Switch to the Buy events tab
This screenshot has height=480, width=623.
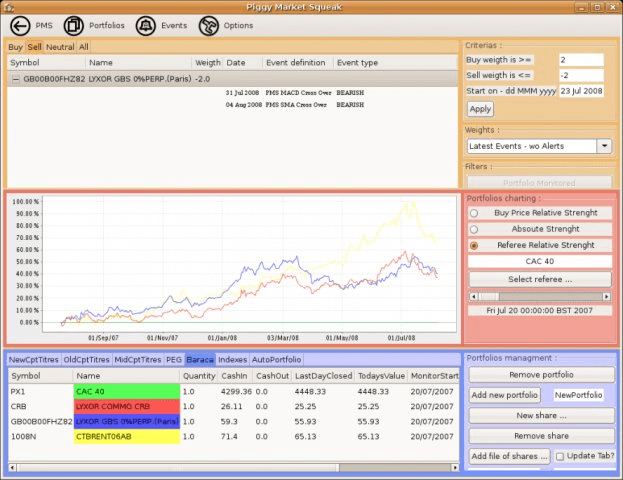pos(15,47)
